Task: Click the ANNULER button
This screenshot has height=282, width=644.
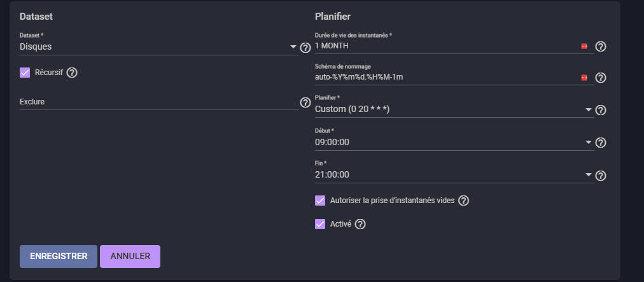Action: point(130,257)
